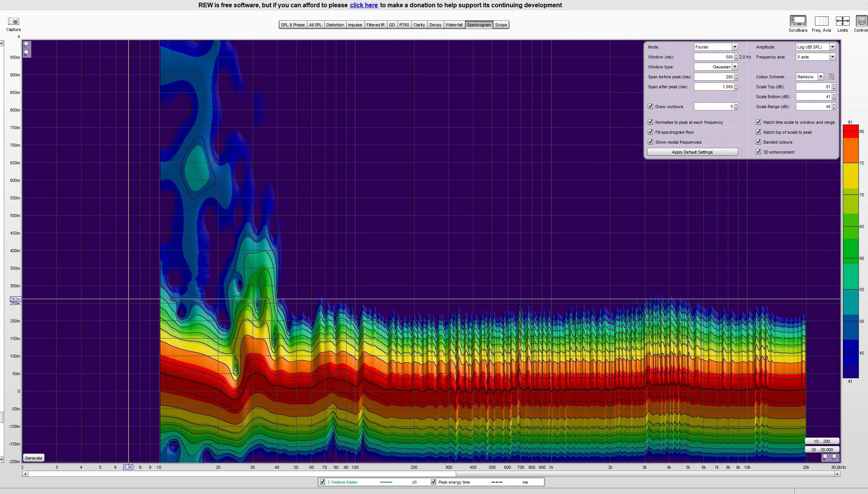Viewport: 868px width, 494px height.
Task: Zoom out the horizontal frequency axis
Action: [x=825, y=457]
